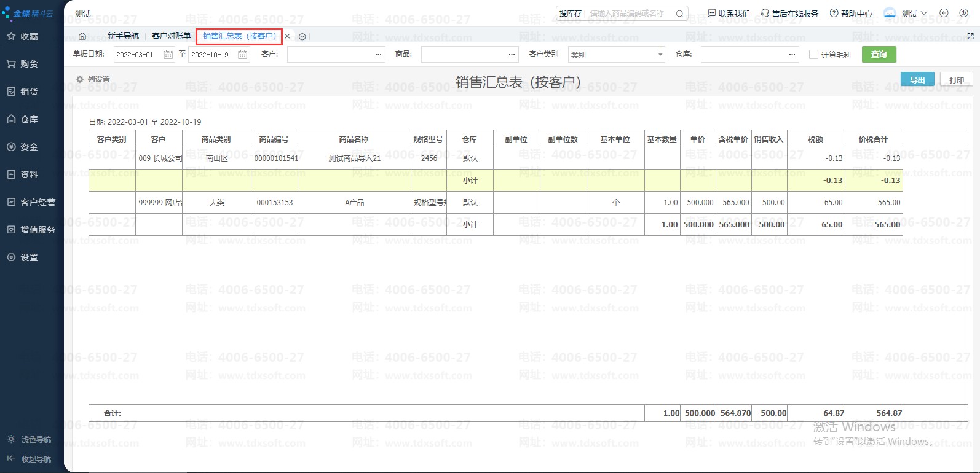Click the green 查询 button
The height and width of the screenshot is (473, 980).
[879, 55]
